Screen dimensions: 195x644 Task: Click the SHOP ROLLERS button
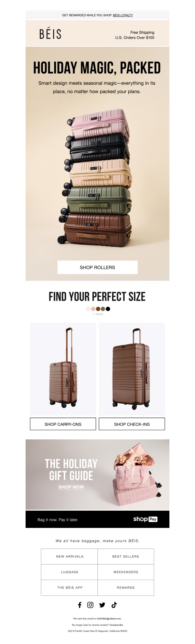97,267
